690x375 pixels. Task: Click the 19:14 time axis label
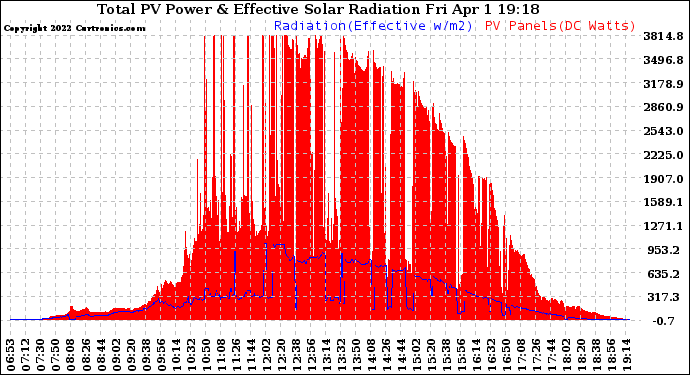[x=628, y=355]
